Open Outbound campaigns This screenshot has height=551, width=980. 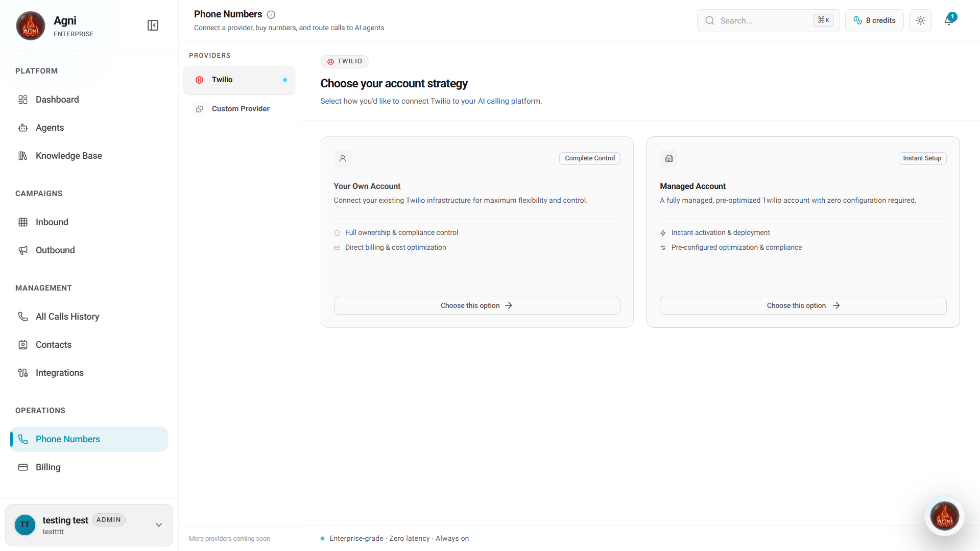tap(89, 250)
